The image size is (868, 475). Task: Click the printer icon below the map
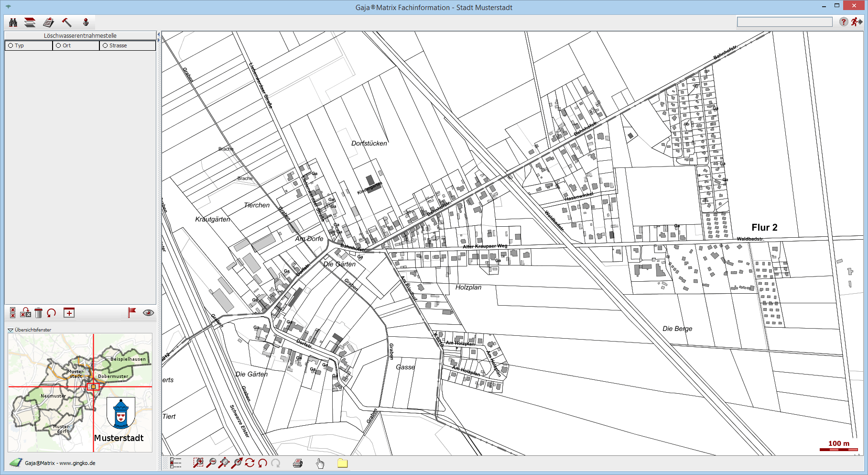(x=298, y=463)
